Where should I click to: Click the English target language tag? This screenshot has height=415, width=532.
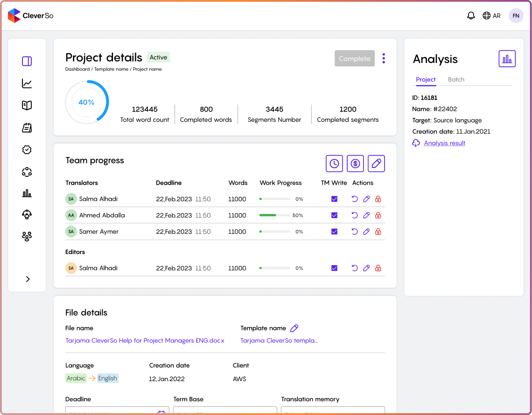coord(108,378)
